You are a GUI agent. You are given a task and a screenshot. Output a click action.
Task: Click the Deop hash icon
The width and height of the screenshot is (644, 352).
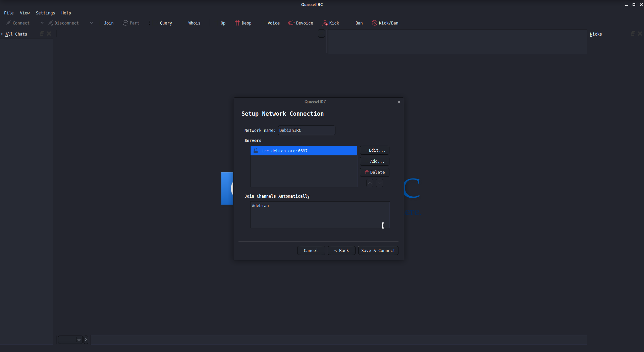(x=237, y=23)
